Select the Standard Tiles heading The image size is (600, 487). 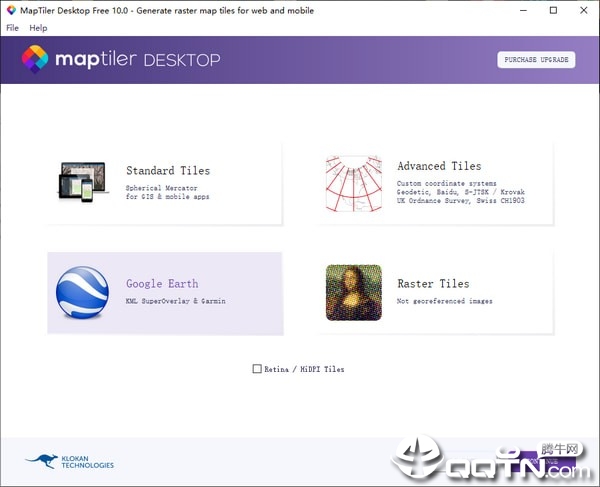point(168,171)
